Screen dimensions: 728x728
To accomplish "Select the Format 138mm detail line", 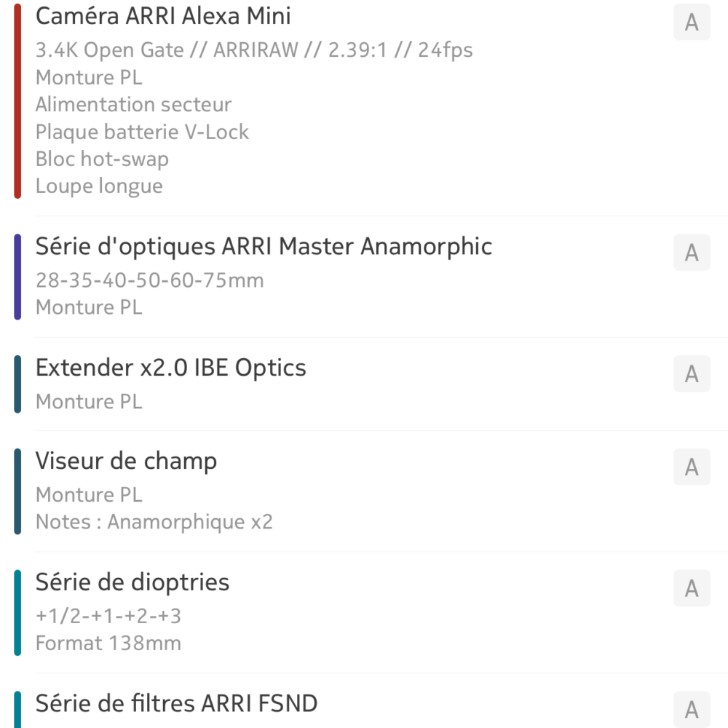I will point(108,644).
